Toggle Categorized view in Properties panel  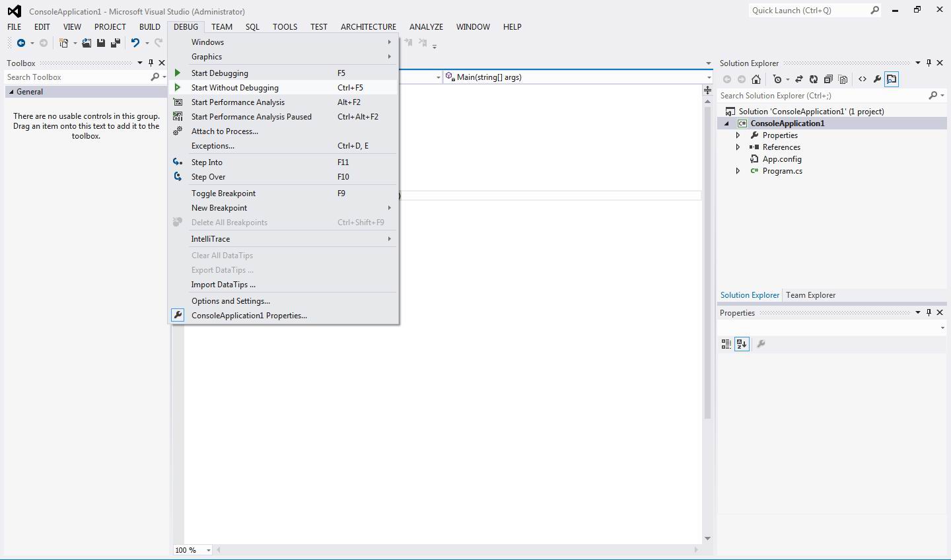coord(726,344)
